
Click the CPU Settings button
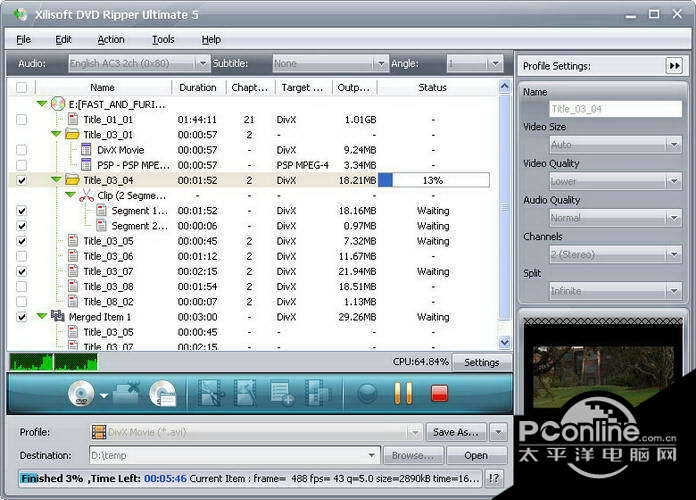click(481, 362)
